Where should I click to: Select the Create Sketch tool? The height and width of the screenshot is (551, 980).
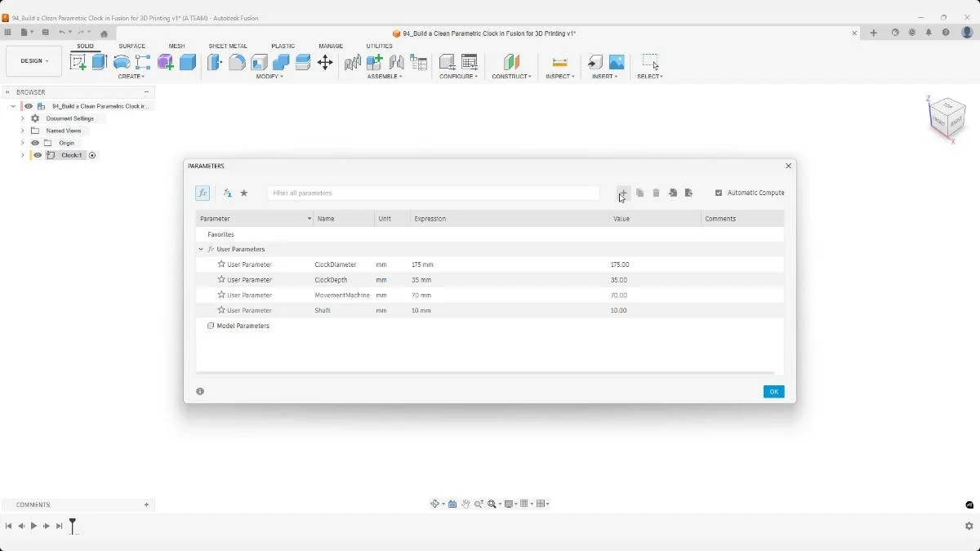click(78, 62)
